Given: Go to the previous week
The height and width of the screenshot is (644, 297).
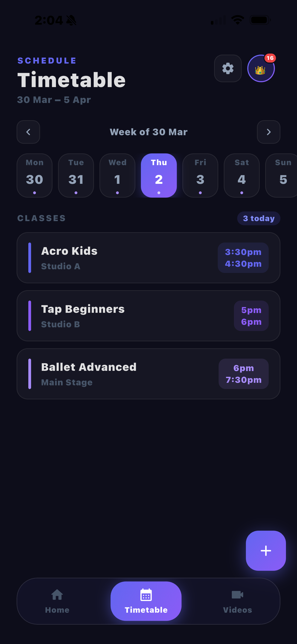Looking at the screenshot, I should [x=28, y=132].
